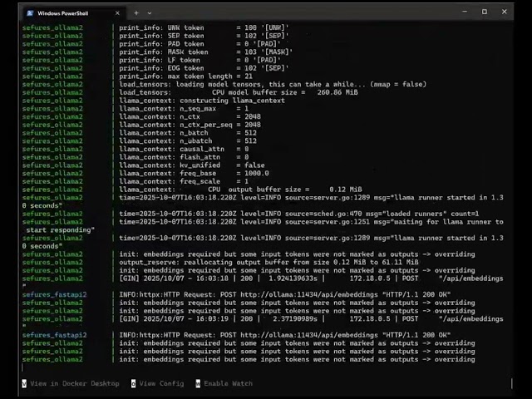The height and width of the screenshot is (399, 532).
Task: Click the 'max token length = 21' line
Action: click(185, 76)
